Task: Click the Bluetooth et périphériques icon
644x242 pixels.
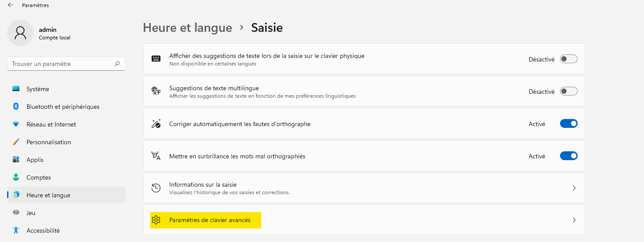Action: tap(16, 107)
